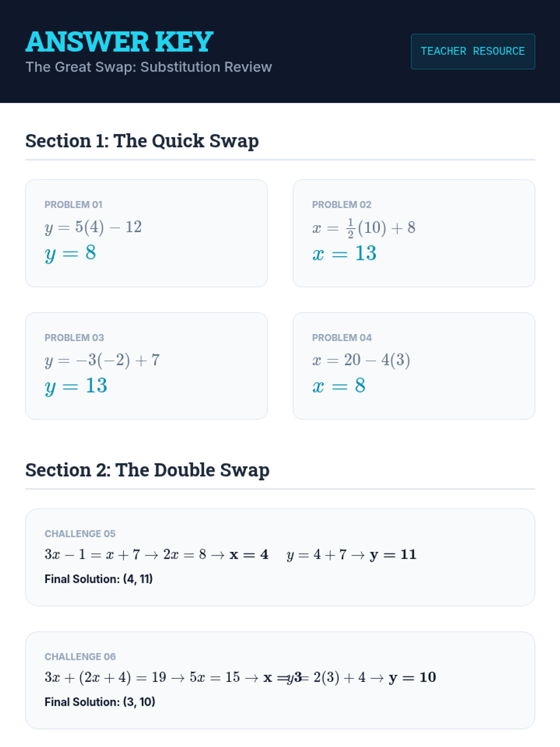This screenshot has width=560, height=747.
Task: Click the CHALLENGE 05 label
Action: coord(80,534)
